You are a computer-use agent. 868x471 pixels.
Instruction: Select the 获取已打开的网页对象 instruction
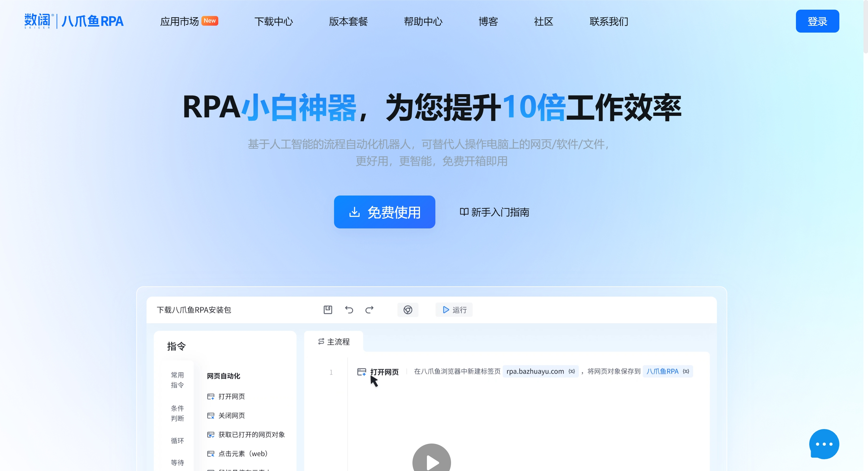[251, 434]
